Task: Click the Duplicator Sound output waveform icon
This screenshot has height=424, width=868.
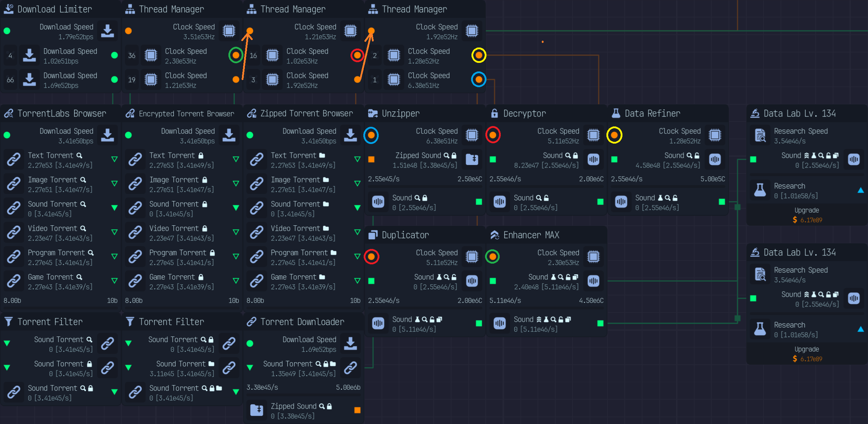Action: [378, 324]
